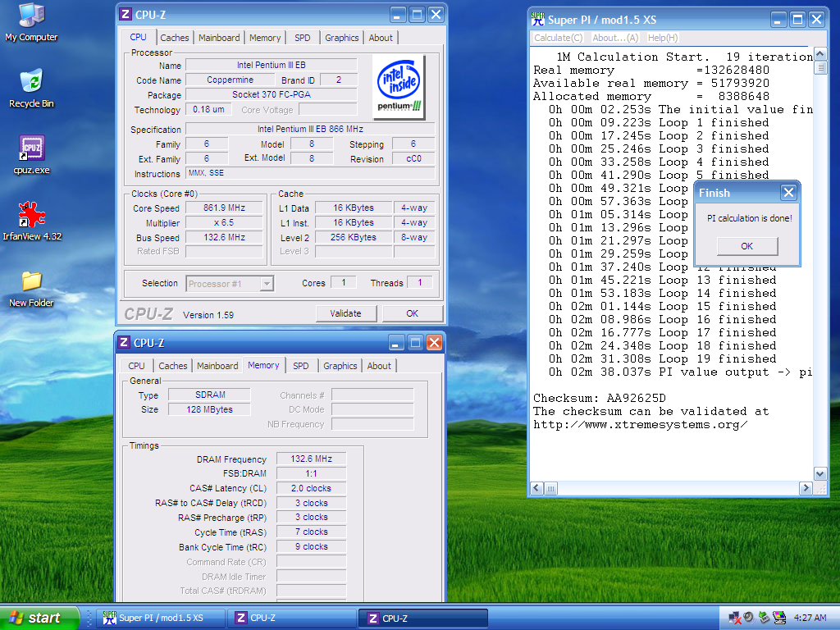Select the first CPU-Z taskbar item
Image resolution: width=840 pixels, height=630 pixels.
[x=291, y=618]
